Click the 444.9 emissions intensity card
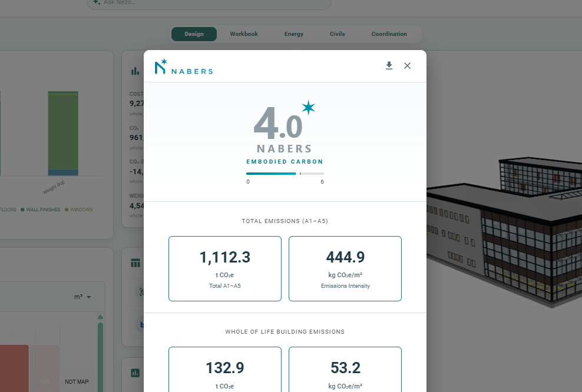The image size is (582, 392). pyautogui.click(x=345, y=268)
